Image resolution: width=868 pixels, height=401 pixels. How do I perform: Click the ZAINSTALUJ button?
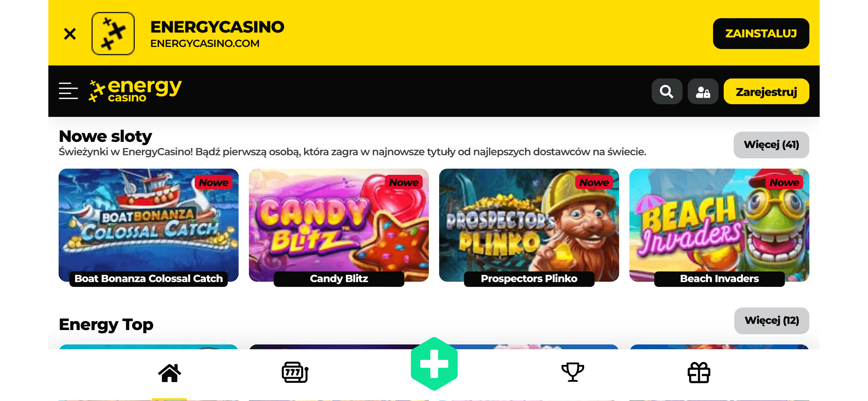tap(761, 34)
